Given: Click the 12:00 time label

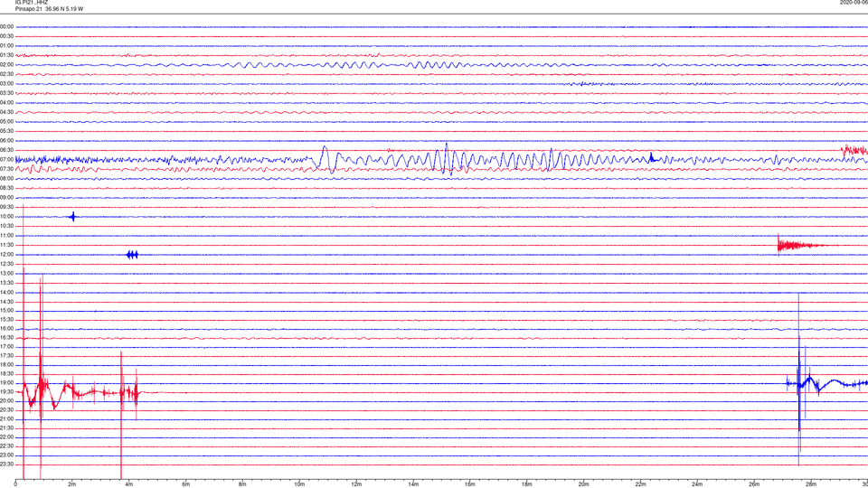Looking at the screenshot, I should point(6,254).
